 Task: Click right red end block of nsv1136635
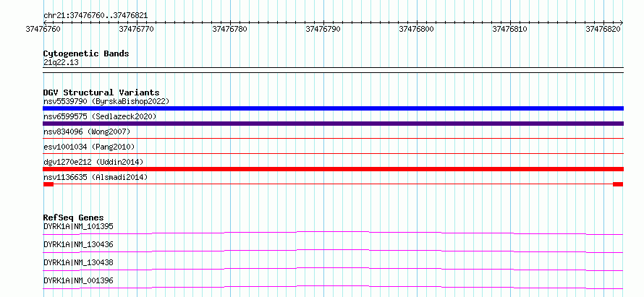[618, 184]
